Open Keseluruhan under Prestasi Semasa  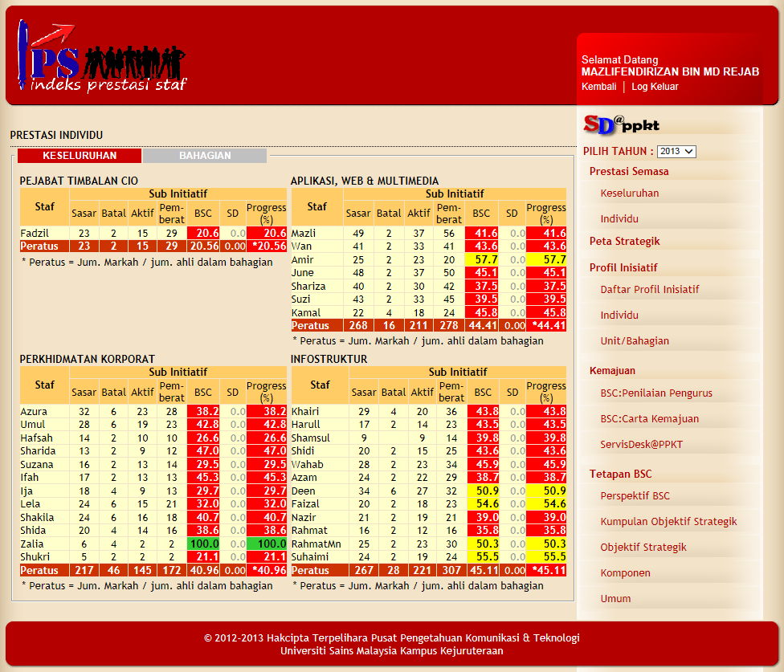point(630,193)
